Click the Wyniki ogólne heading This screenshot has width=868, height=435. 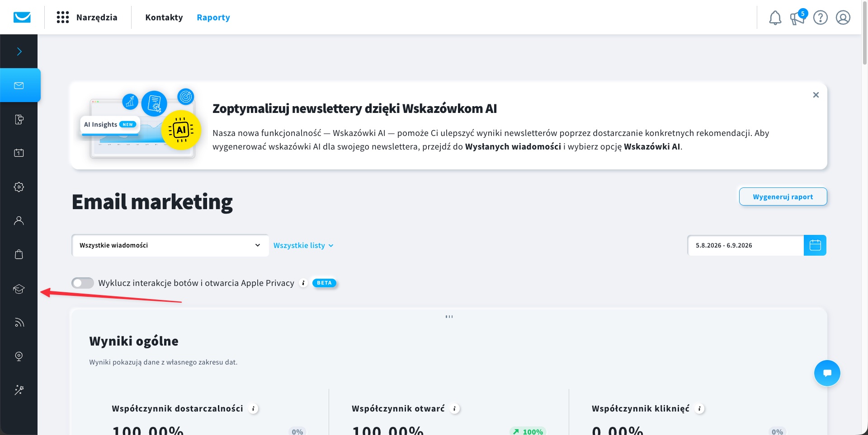[x=134, y=341]
